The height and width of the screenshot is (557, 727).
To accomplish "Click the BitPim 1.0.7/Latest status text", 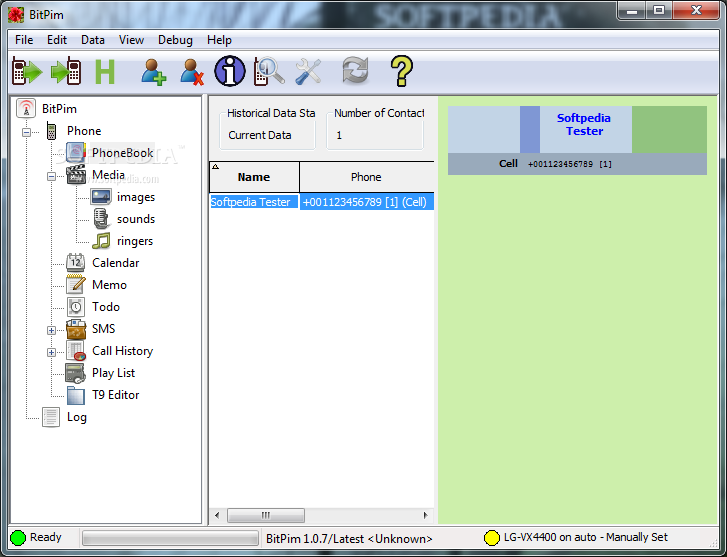I will coord(349,538).
